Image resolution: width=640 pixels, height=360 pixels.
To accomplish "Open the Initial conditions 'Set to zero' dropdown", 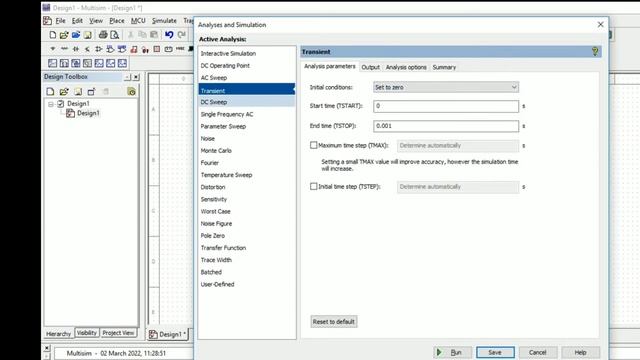I will 446,87.
